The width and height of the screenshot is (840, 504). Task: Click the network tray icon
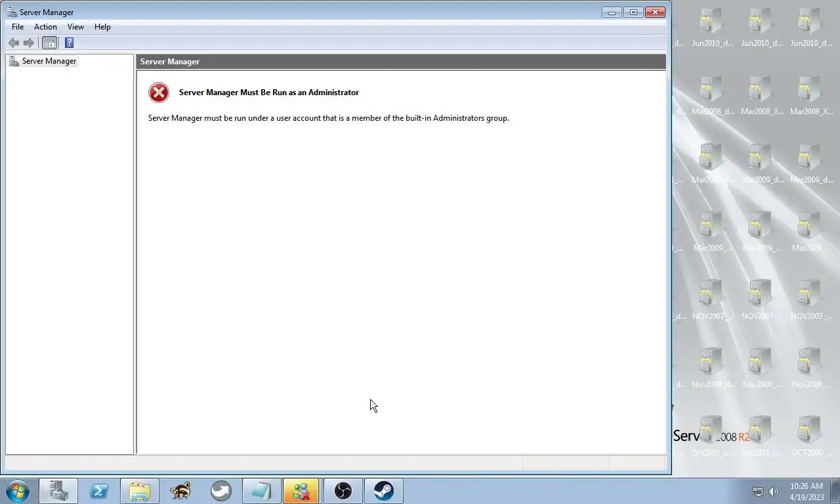coord(757,492)
